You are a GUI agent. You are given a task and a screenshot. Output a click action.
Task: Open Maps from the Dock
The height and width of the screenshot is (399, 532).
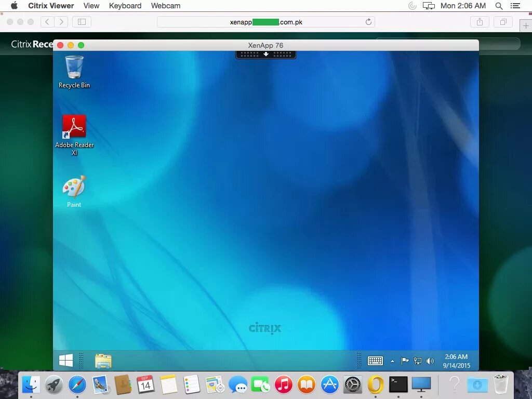pos(215,384)
